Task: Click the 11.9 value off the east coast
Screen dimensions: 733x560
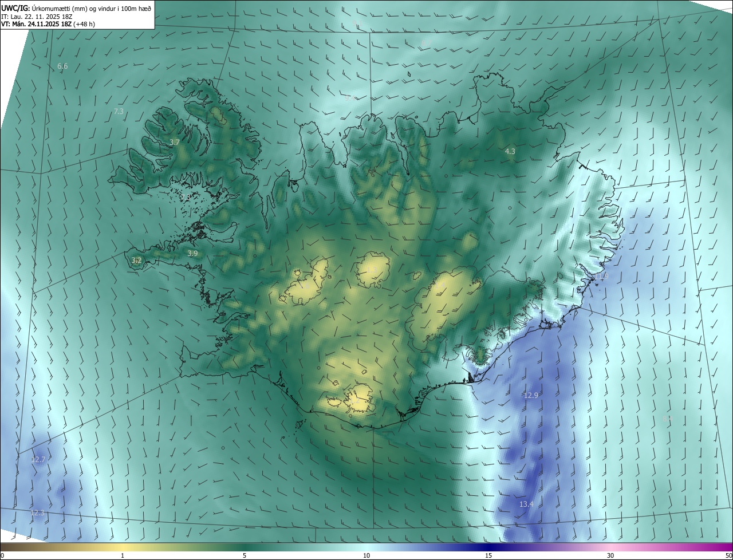Action: pyautogui.click(x=601, y=277)
